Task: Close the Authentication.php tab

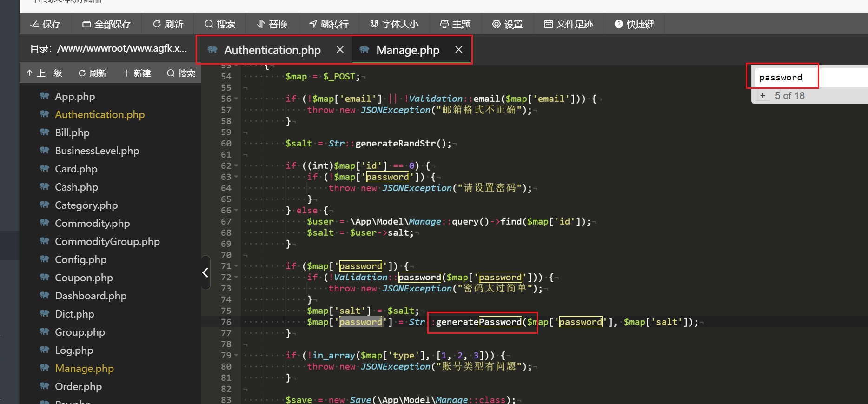Action: coord(340,50)
